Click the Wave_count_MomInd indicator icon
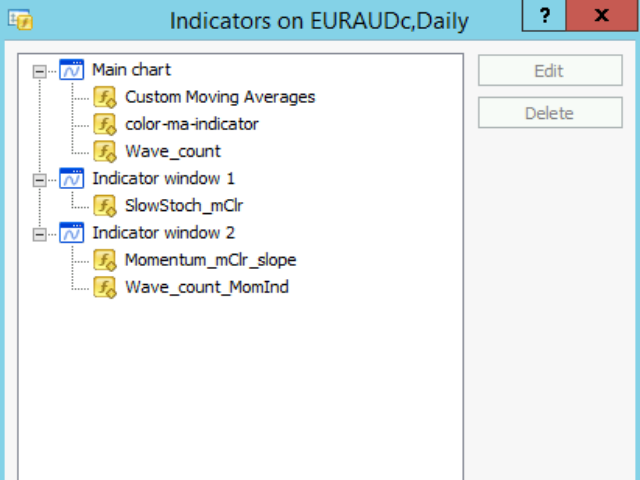Screen dimensions: 640x480 pyautogui.click(x=105, y=287)
